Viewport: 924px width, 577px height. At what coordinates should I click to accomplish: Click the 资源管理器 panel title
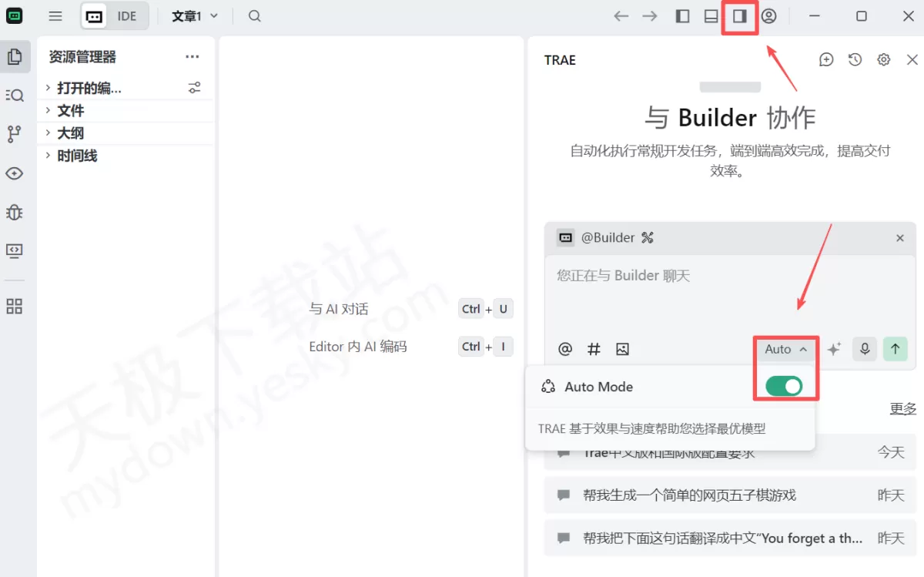pos(82,57)
